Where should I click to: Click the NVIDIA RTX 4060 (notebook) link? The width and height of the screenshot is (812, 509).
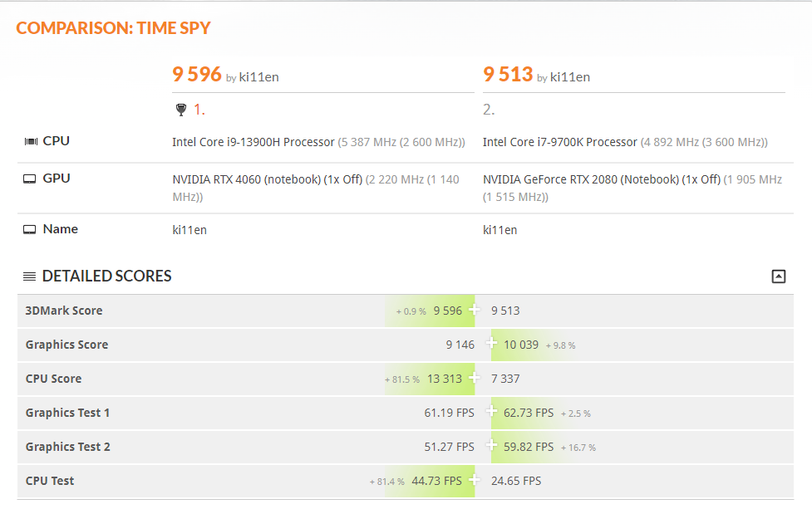pos(245,179)
